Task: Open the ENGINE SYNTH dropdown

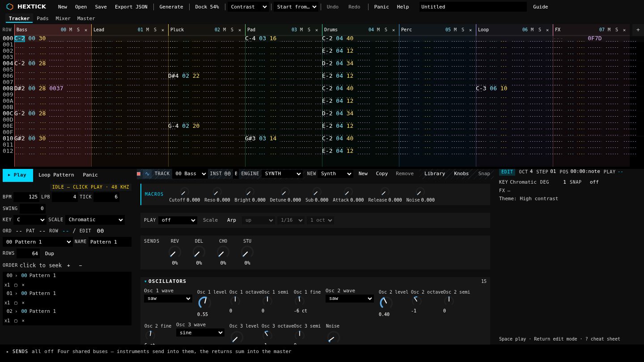Action: pos(282,174)
